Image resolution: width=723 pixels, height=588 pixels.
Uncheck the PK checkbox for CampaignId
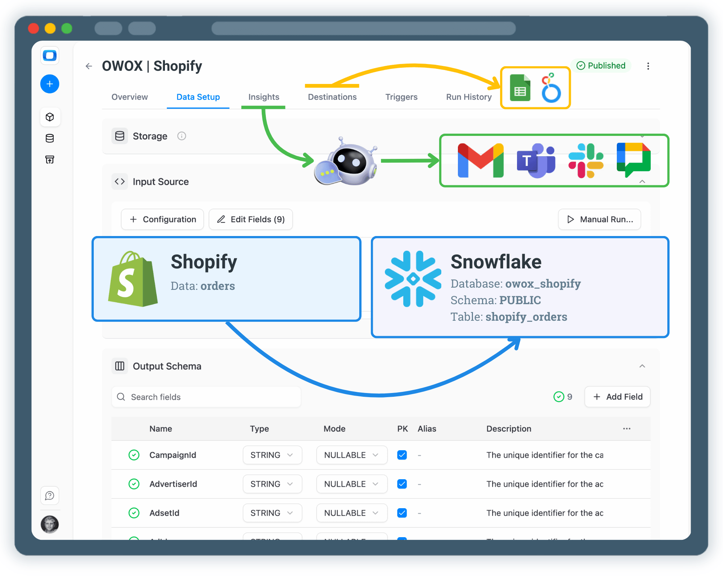(402, 455)
